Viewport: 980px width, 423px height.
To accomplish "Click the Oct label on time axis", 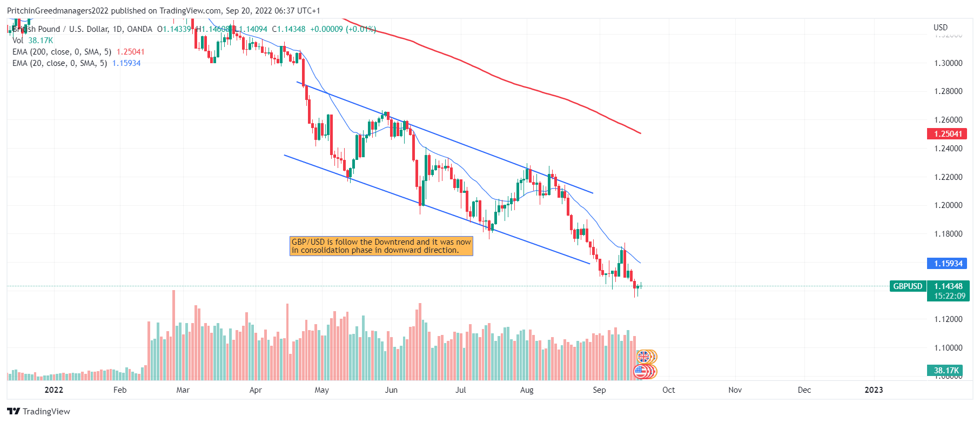I will [669, 390].
